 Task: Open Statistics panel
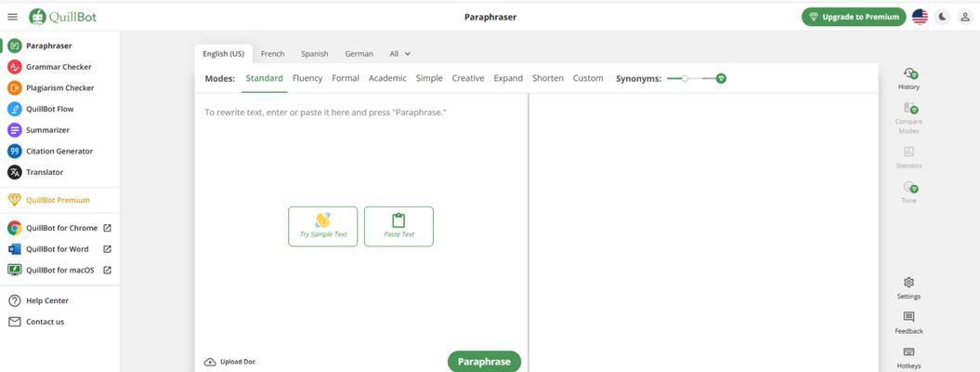[x=908, y=157]
